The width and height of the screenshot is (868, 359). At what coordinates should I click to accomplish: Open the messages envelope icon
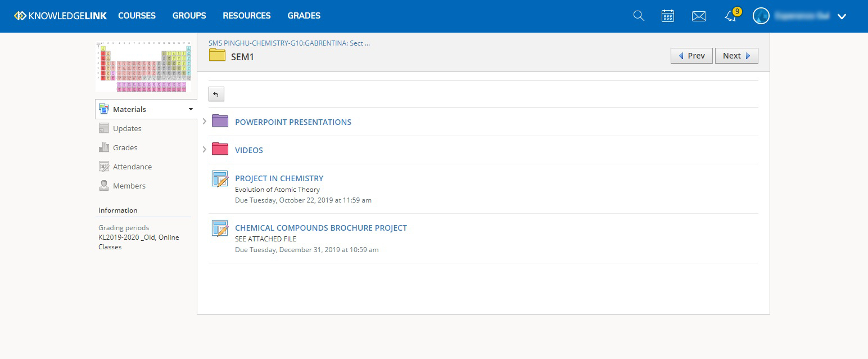click(x=699, y=16)
